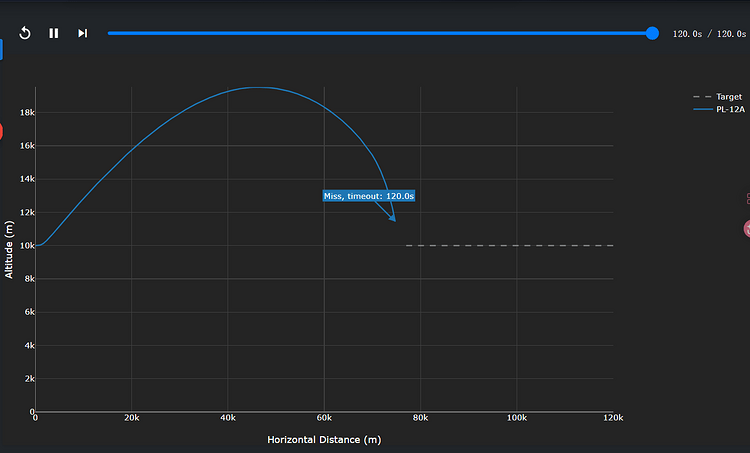The height and width of the screenshot is (453, 750).
Task: Click the middle of the timeline track
Action: (380, 33)
